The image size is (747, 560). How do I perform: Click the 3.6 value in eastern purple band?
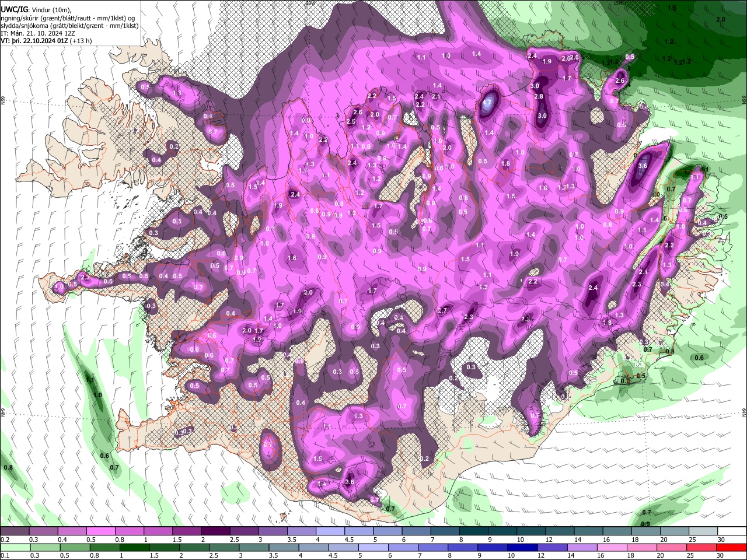643,166
